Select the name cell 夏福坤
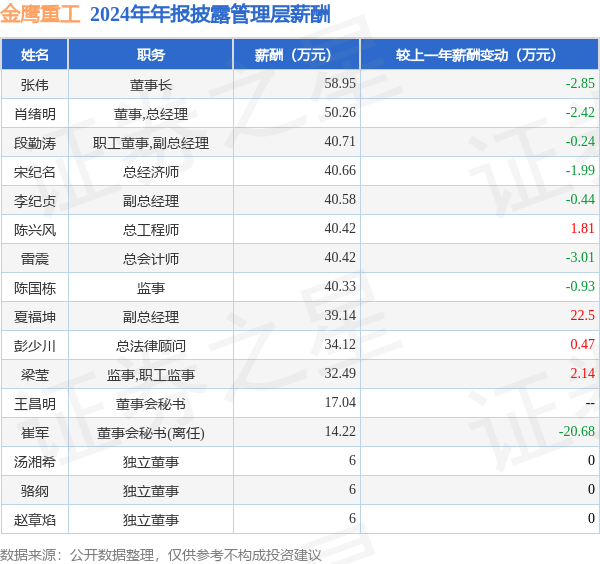Image resolution: width=600 pixels, height=564 pixels. (x=35, y=318)
